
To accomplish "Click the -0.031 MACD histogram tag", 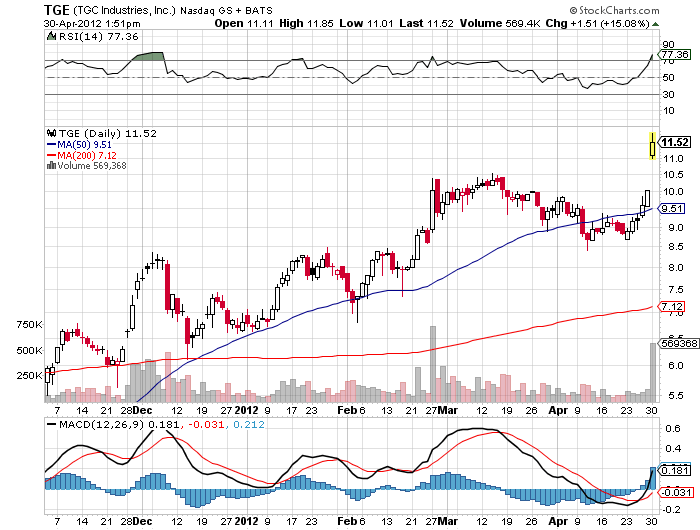I will [x=676, y=492].
